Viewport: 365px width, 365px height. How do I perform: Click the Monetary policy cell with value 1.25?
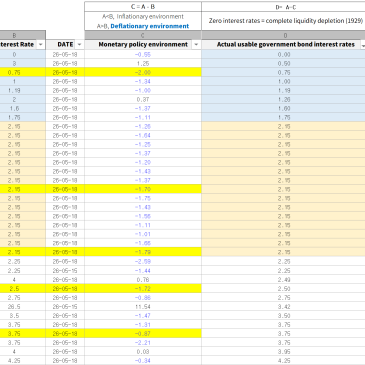click(x=143, y=63)
